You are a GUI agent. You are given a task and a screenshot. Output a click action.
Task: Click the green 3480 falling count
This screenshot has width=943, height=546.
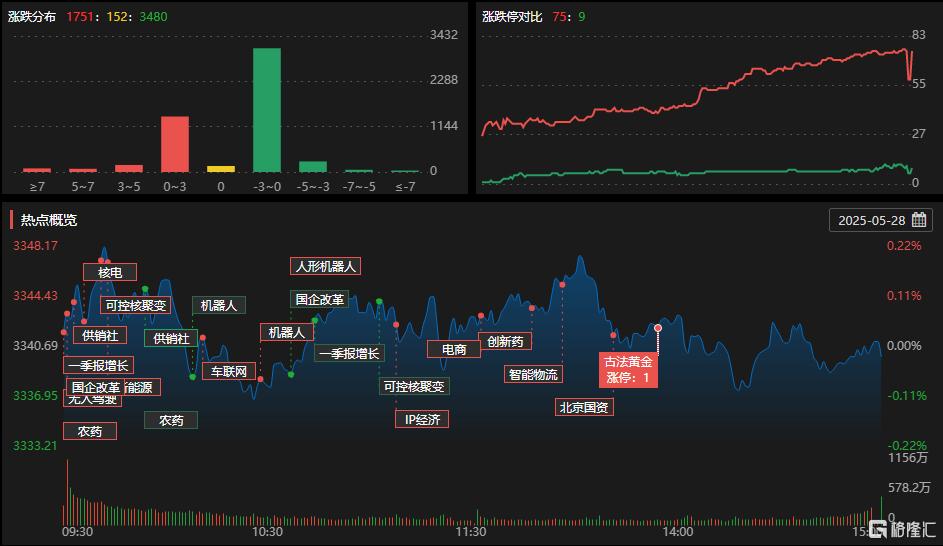coord(153,17)
